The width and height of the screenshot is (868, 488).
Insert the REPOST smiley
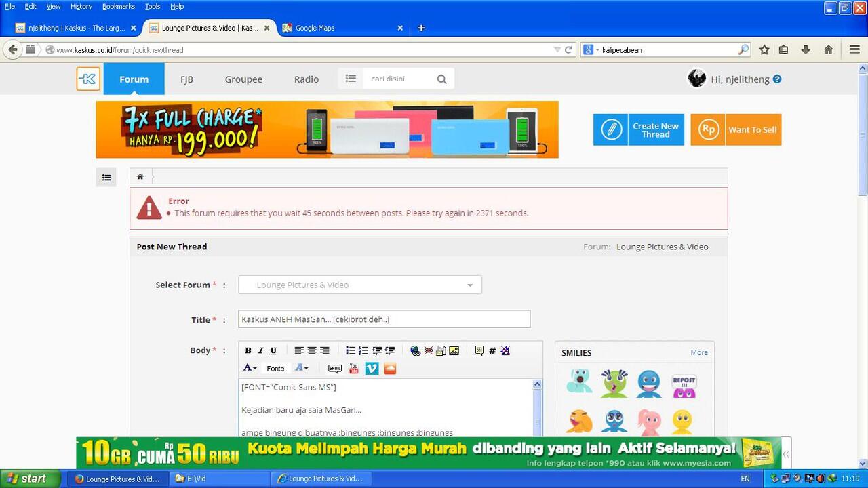pos(684,384)
